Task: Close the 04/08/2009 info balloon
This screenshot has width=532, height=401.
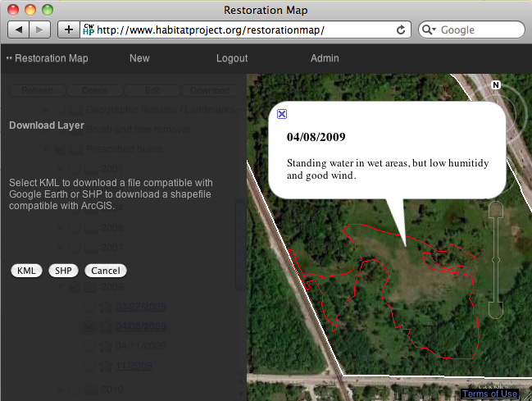Action: (x=282, y=114)
